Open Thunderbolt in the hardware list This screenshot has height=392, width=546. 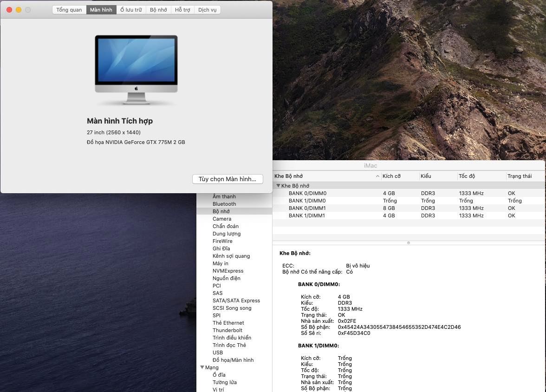pos(227,330)
